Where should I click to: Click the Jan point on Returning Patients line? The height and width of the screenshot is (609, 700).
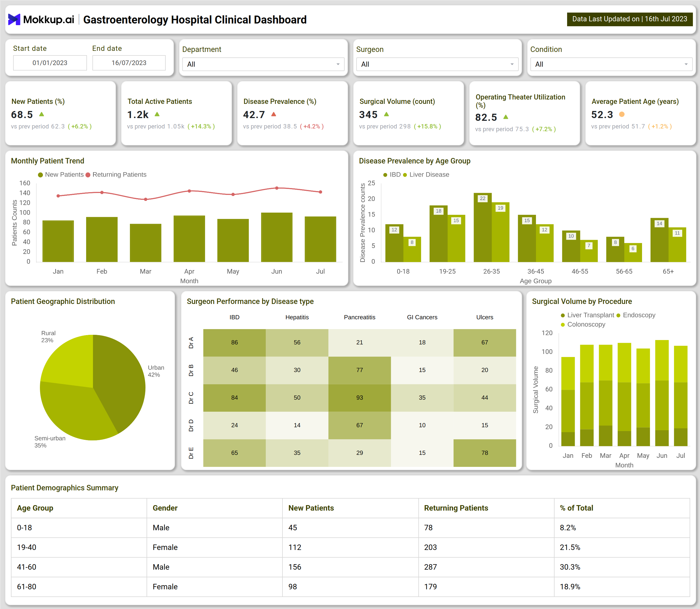coord(58,196)
